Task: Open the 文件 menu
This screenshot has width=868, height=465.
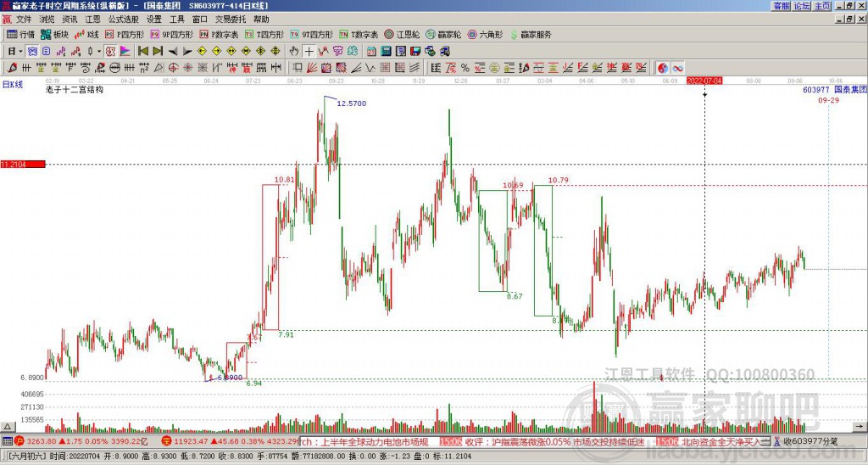Action: [x=24, y=20]
